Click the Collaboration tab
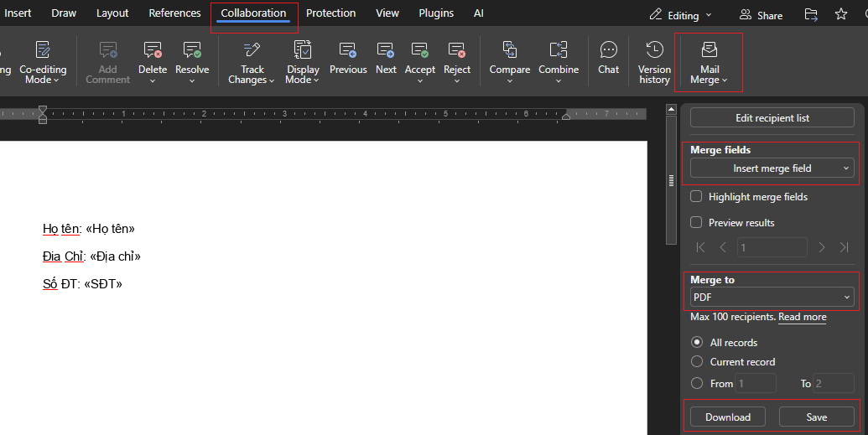868x435 pixels. click(253, 13)
